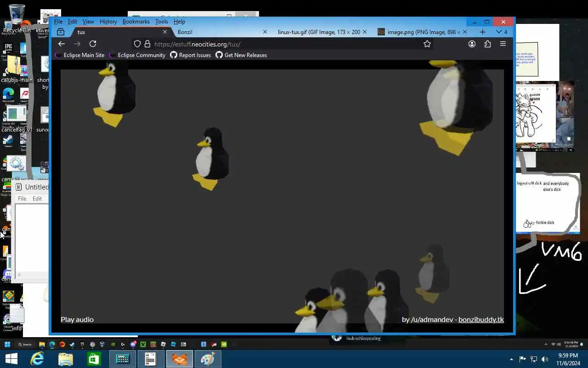The image size is (588, 368).
Task: Open the Recycle Bin desktop icon
Action: click(17, 19)
